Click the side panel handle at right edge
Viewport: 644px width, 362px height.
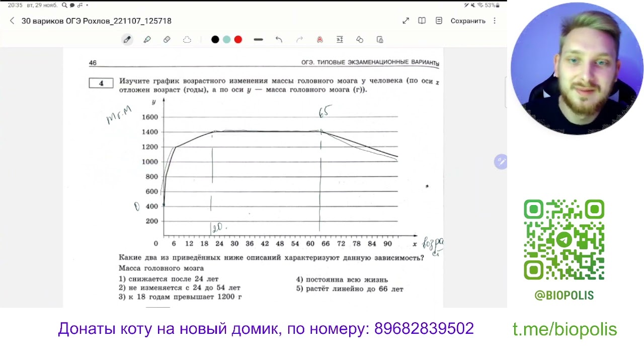tap(506, 92)
